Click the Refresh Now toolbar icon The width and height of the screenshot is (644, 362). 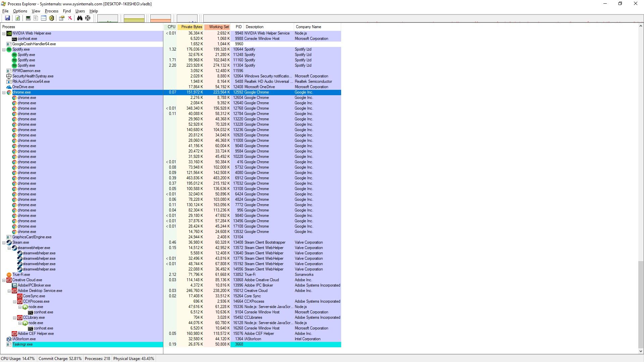(x=17, y=18)
